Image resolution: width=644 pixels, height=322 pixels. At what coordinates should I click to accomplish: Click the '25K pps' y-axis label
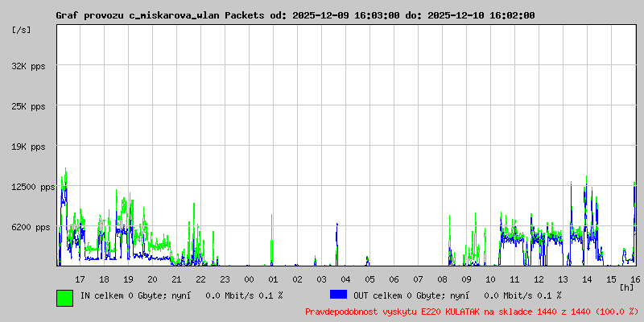(x=28, y=106)
